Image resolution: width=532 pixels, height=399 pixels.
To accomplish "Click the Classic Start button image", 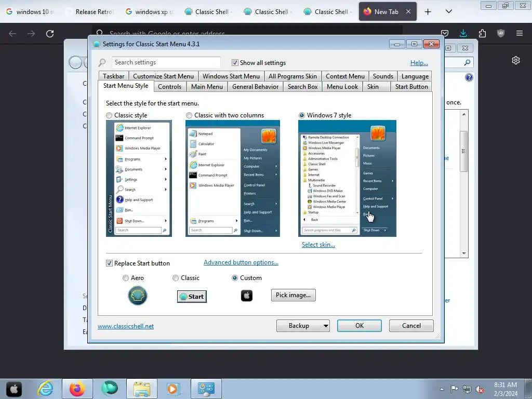I will (x=192, y=297).
